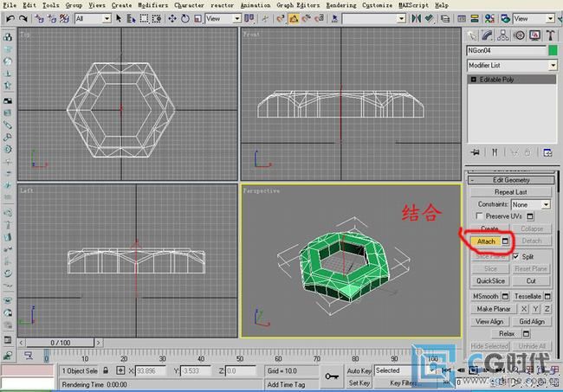Open Configure Modifier Sets icon
Screen dimensions: 563x392
click(x=547, y=152)
